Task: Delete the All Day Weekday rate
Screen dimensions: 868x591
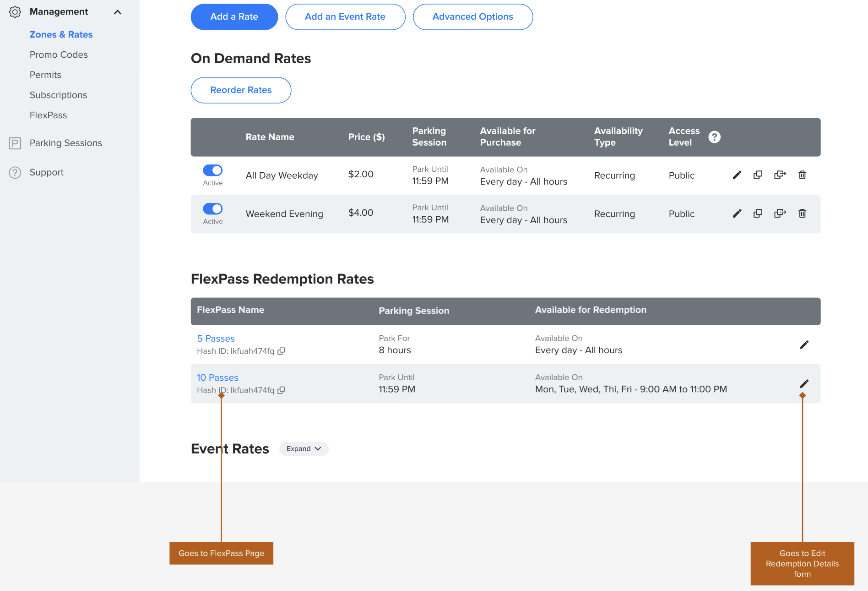Action: click(802, 175)
